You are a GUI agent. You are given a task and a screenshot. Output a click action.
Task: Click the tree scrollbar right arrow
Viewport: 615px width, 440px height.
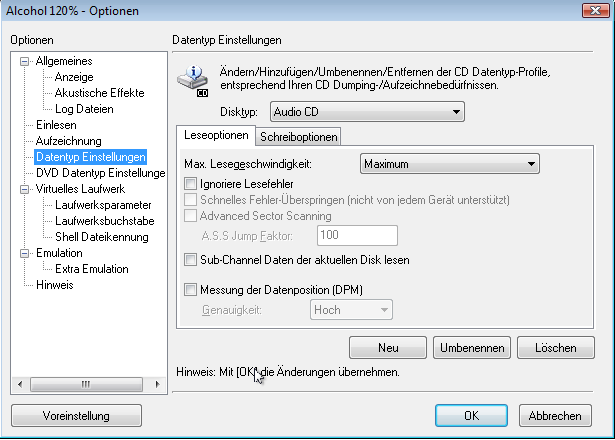[158, 384]
